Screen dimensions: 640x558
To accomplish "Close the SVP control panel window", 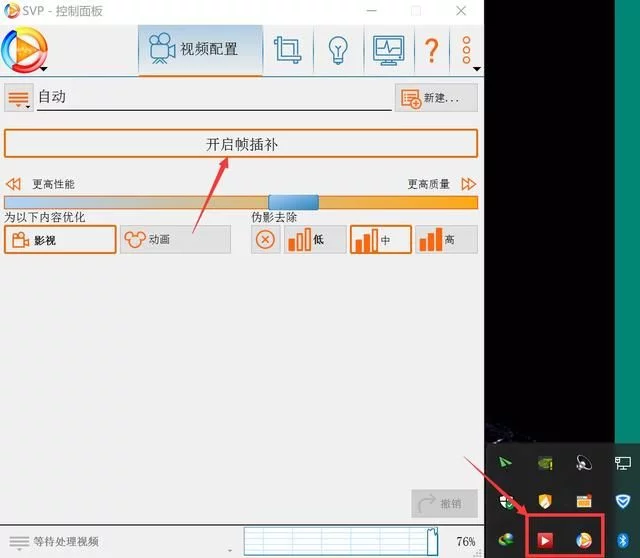I will (461, 11).
